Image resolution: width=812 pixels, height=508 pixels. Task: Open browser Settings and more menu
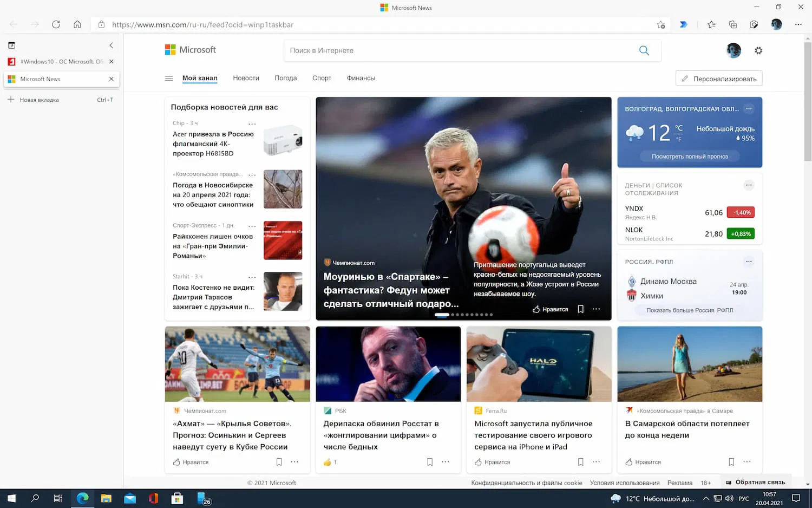pos(798,24)
